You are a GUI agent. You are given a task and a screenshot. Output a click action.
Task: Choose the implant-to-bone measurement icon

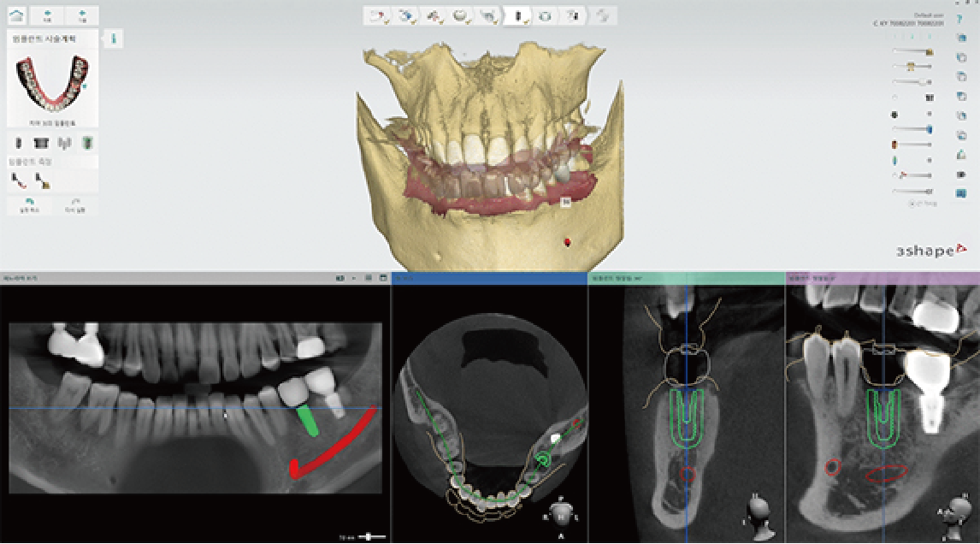[x=42, y=181]
